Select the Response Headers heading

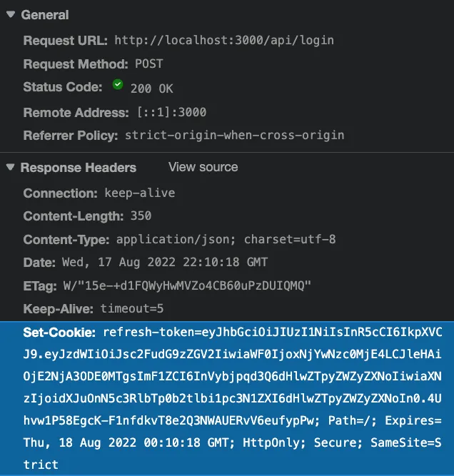[79, 168]
